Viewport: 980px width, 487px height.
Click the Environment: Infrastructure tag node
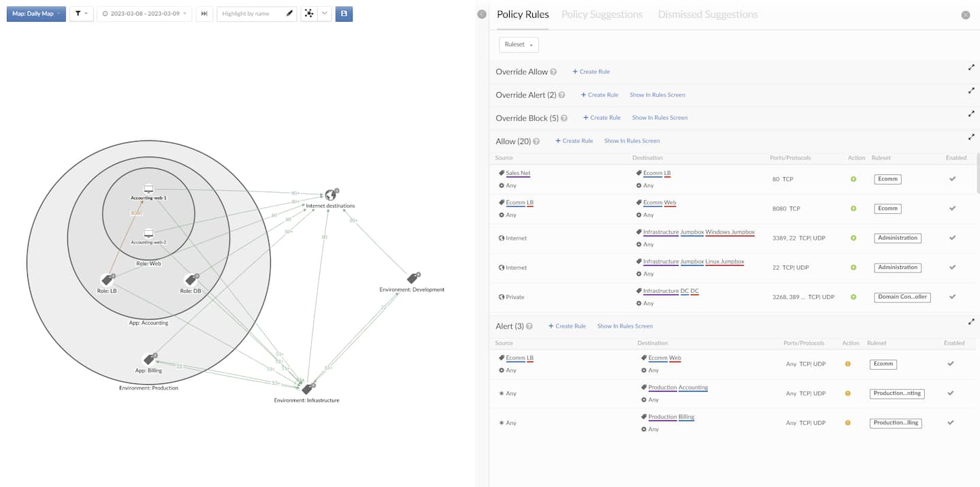[x=308, y=389]
